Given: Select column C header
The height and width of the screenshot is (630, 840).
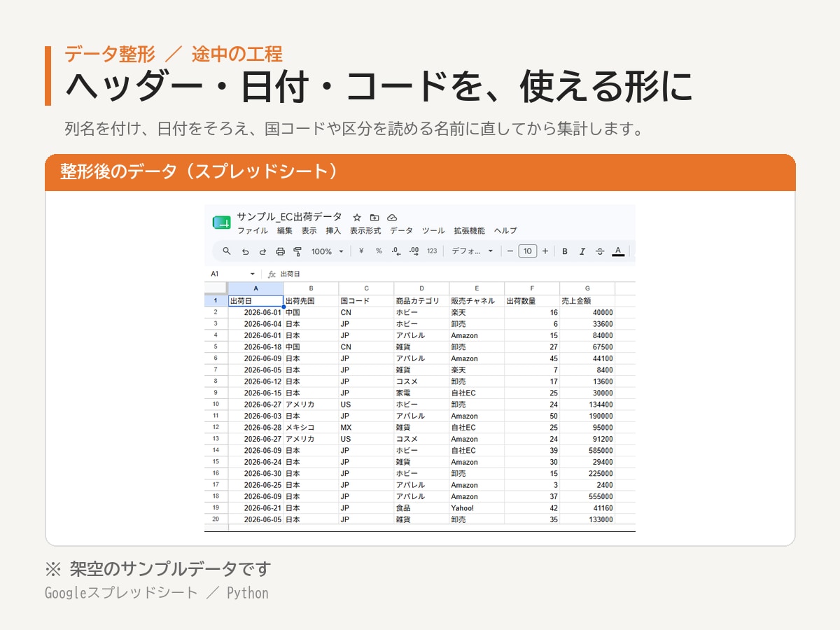Looking at the screenshot, I should 366,288.
